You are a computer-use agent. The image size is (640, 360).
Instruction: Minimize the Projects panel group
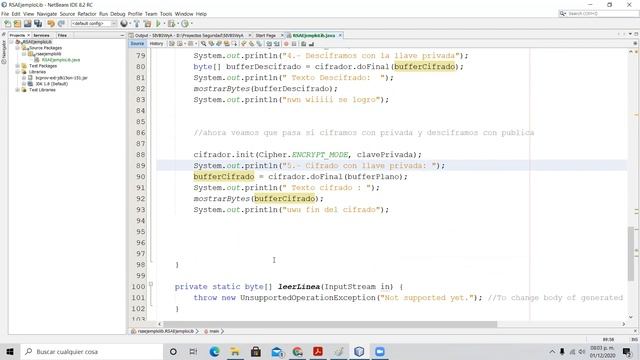point(122,36)
